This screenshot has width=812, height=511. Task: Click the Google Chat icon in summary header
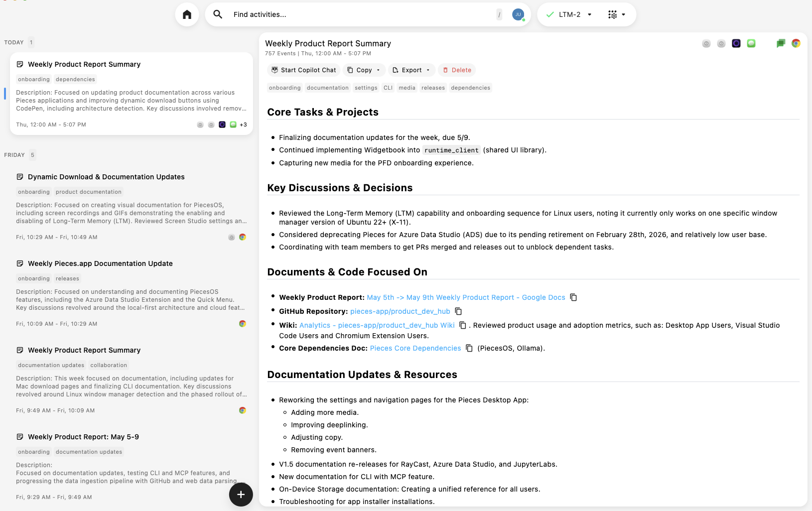click(781, 43)
